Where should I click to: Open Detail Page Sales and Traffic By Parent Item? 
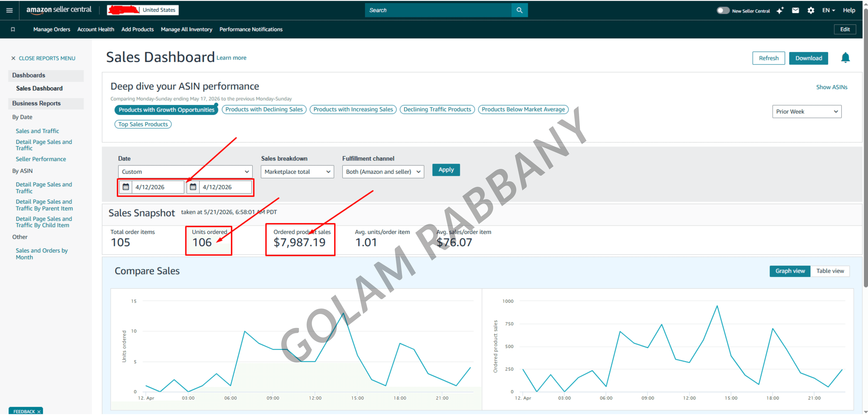(44, 205)
